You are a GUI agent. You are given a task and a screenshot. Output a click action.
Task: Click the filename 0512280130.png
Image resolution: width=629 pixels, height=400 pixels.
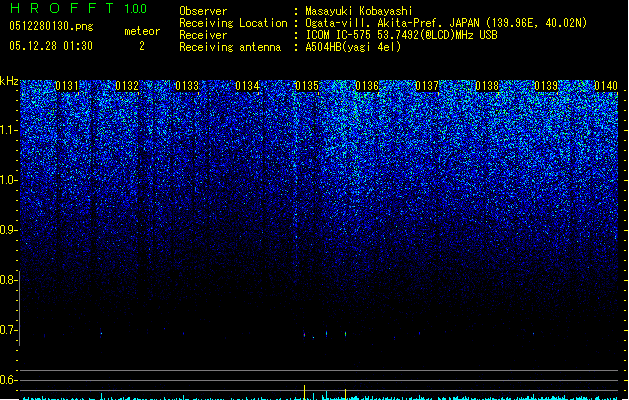point(51,27)
